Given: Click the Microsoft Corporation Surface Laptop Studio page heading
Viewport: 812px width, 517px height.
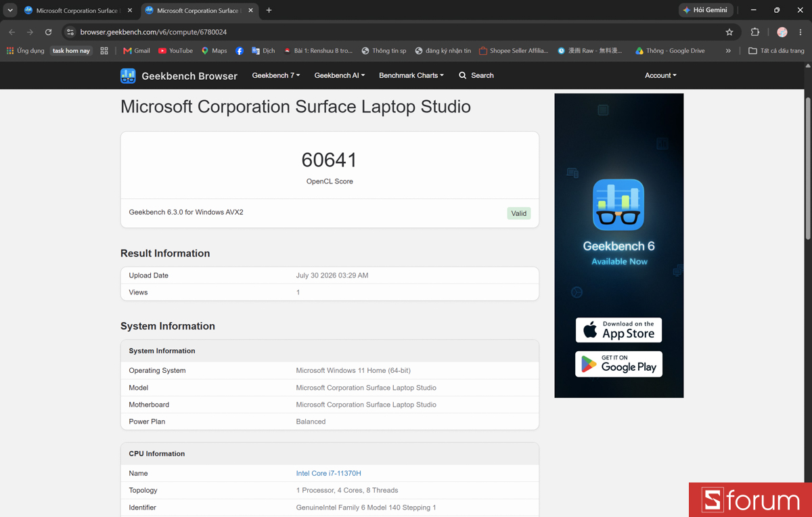Looking at the screenshot, I should click(296, 106).
